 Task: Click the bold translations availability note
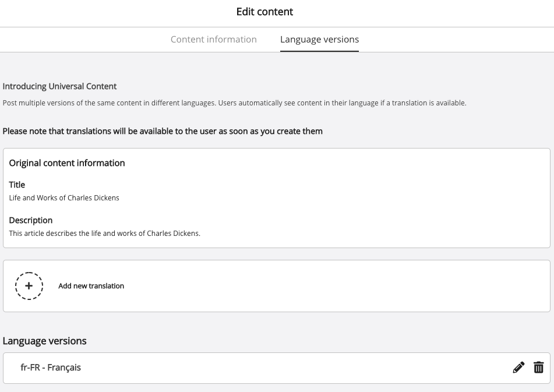(163, 131)
